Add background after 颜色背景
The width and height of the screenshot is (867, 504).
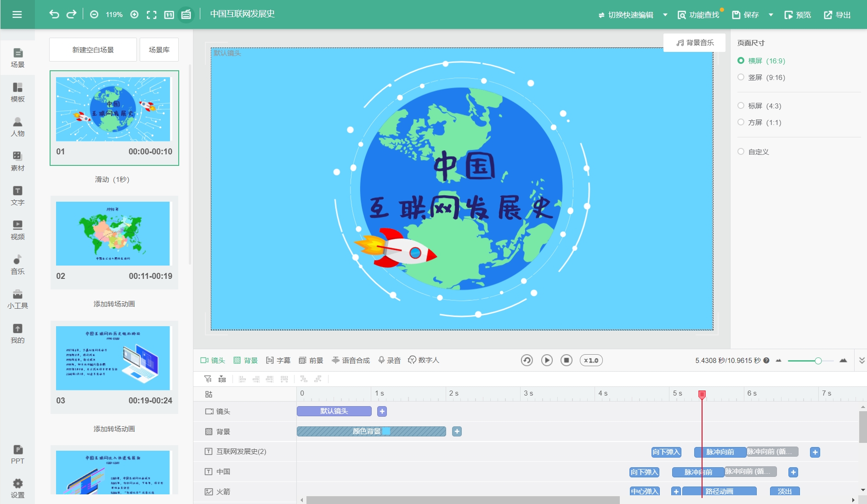[457, 431]
